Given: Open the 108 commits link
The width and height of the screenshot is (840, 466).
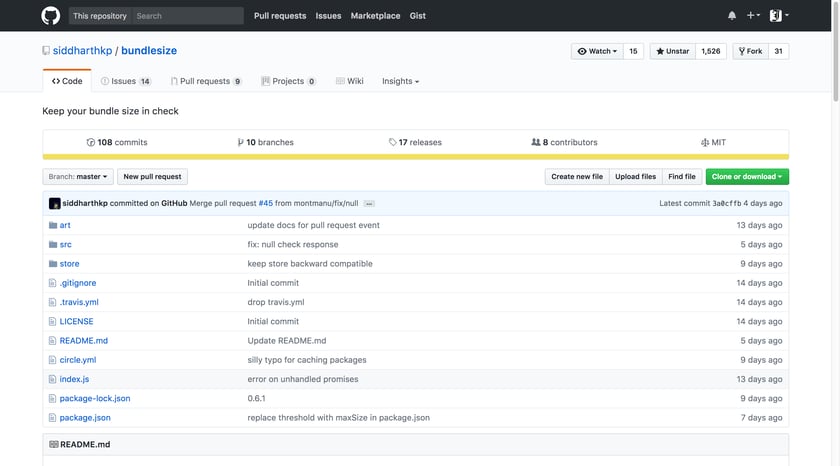Looking at the screenshot, I should (x=117, y=142).
